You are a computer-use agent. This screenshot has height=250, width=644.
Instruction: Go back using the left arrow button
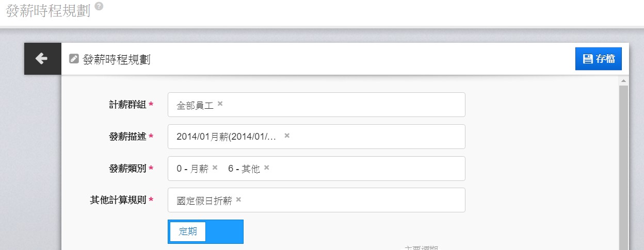coord(42,59)
